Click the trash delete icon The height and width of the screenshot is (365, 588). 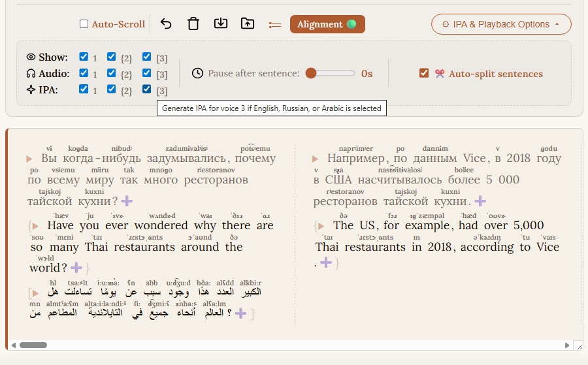[x=193, y=24]
